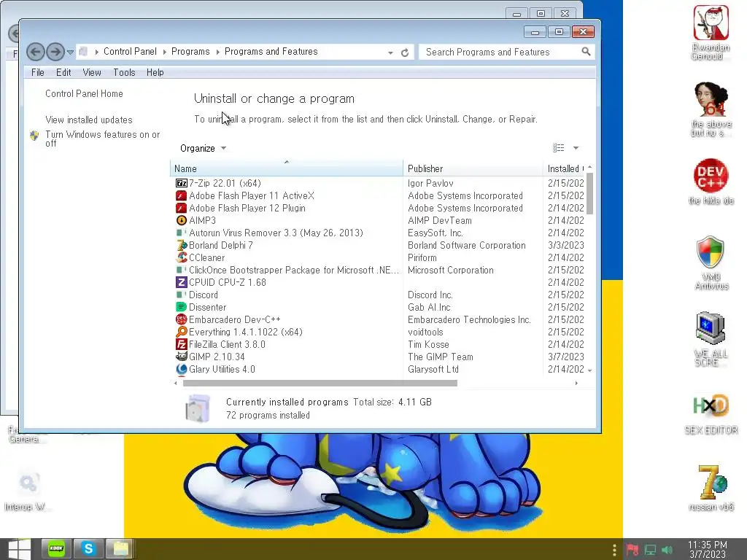This screenshot has height=560, width=747.
Task: Click the Adobe Flash Player 11 ActiveX icon
Action: coord(181,195)
